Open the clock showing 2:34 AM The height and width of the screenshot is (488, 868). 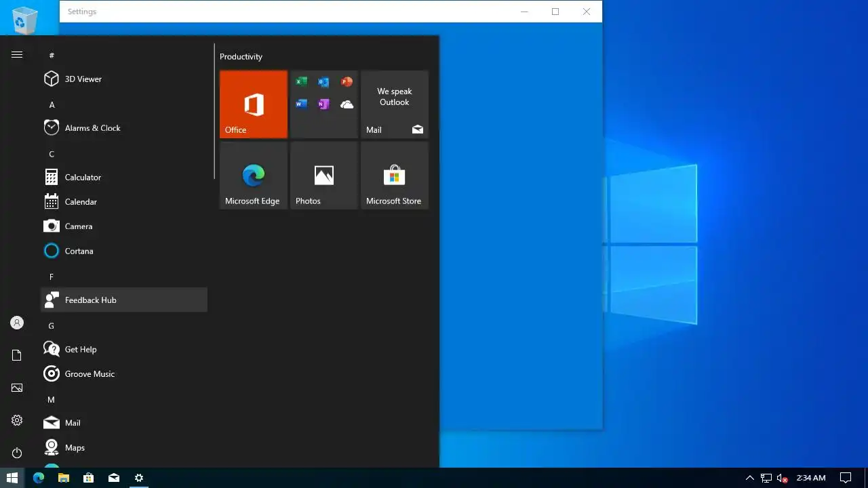tap(810, 478)
